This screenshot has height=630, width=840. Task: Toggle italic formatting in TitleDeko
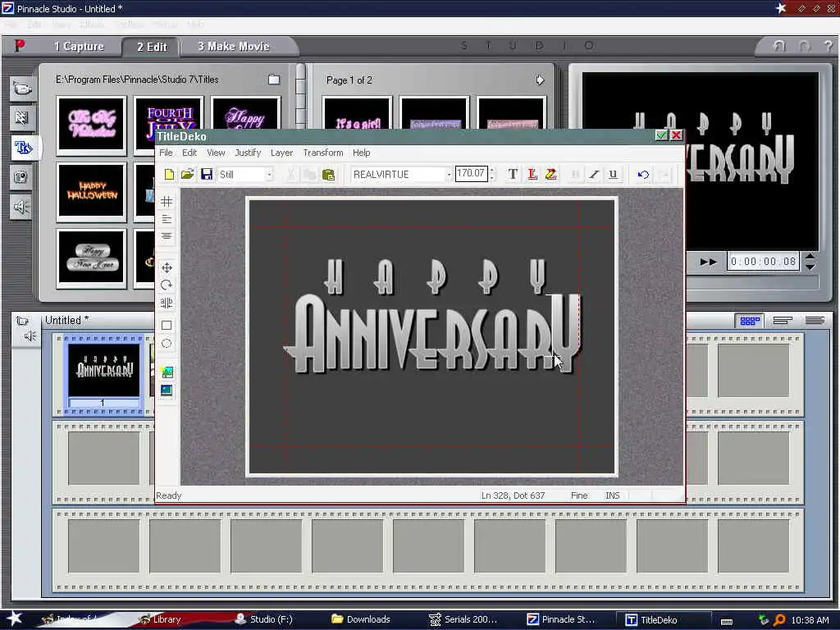[594, 174]
